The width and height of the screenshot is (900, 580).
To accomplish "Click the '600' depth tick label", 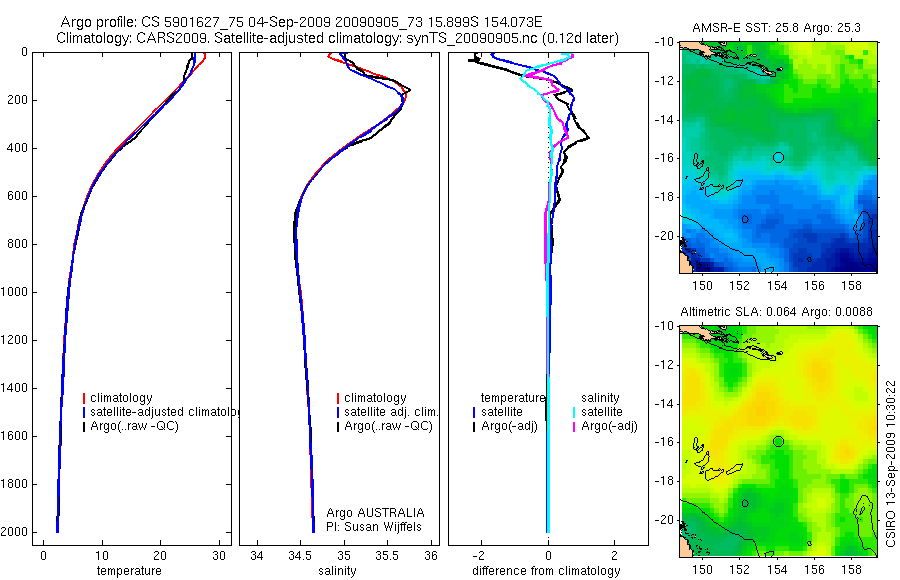I will [x=19, y=196].
